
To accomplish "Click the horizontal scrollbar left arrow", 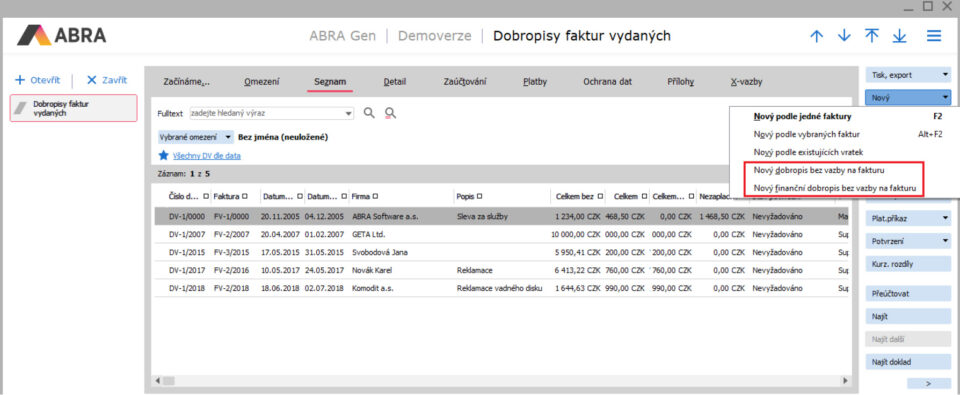I will click(x=158, y=380).
